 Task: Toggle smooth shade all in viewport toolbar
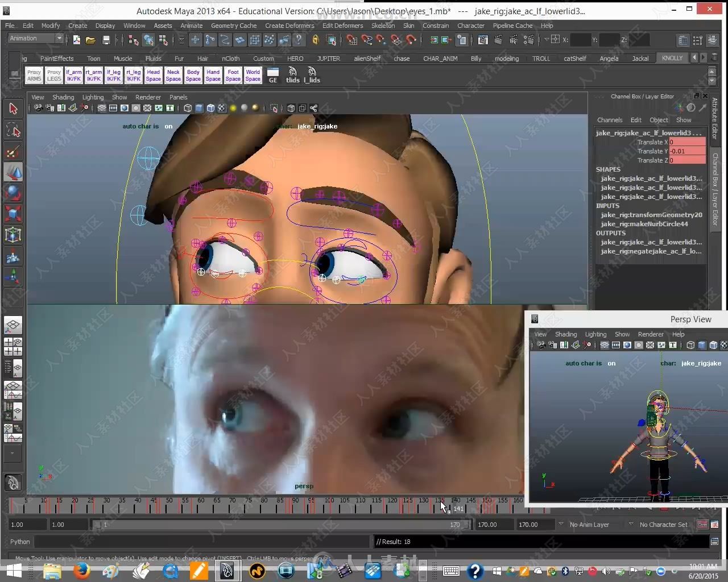[x=199, y=108]
